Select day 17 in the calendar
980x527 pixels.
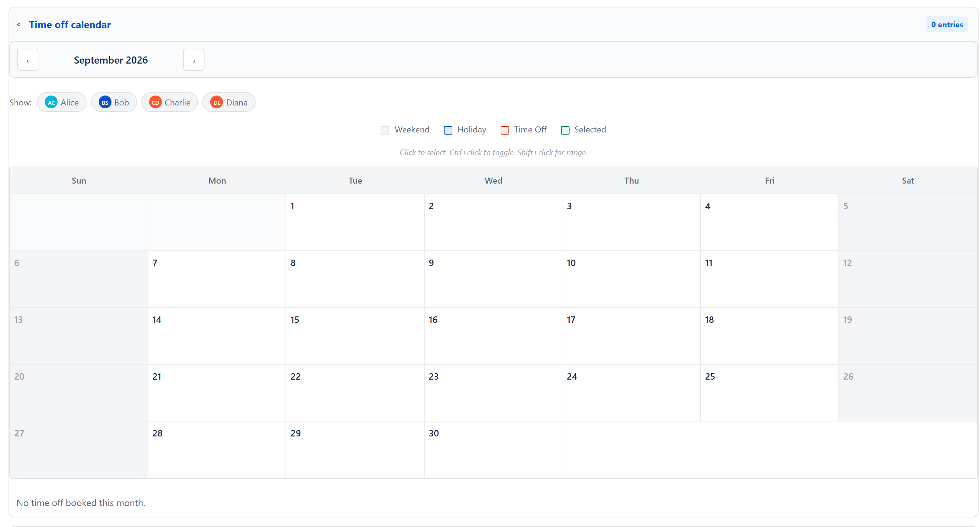(x=631, y=336)
